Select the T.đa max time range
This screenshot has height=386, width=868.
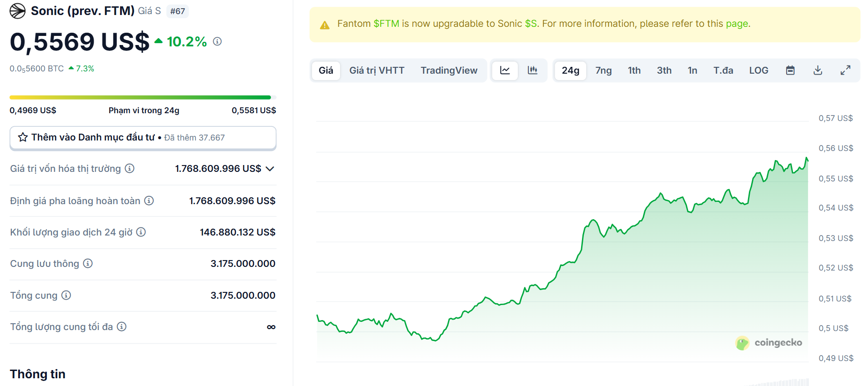coord(723,70)
